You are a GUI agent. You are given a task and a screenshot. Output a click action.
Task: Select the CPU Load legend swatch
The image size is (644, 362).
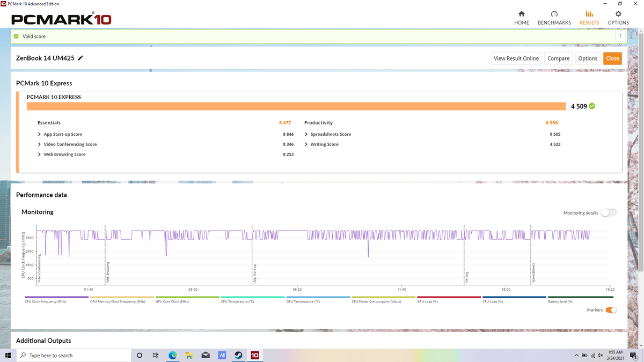pos(515,297)
